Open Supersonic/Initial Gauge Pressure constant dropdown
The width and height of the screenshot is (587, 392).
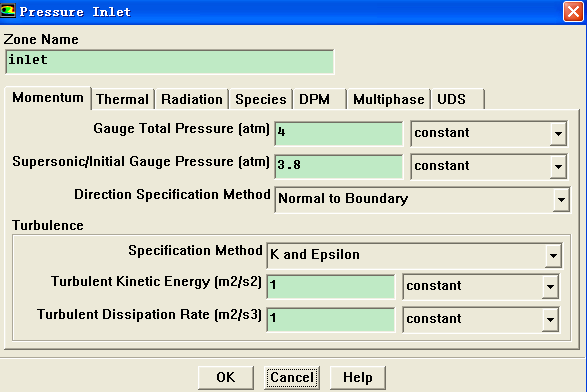[489, 166]
